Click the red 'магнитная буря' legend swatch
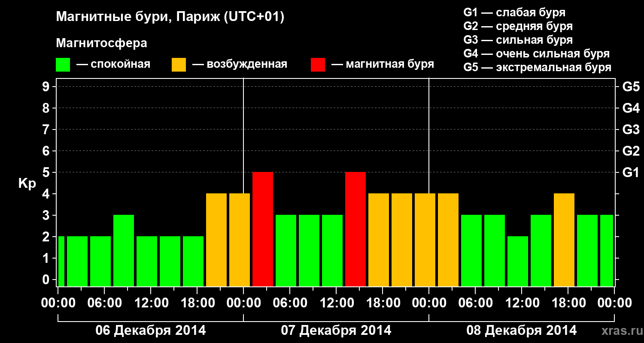This screenshot has height=343, width=644. 318,65
